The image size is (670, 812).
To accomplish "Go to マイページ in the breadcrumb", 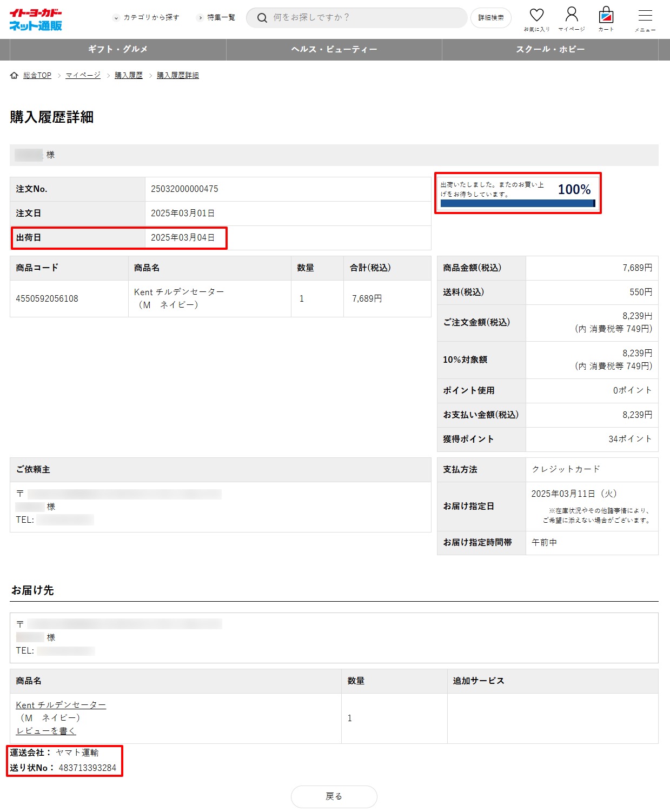I will point(83,76).
